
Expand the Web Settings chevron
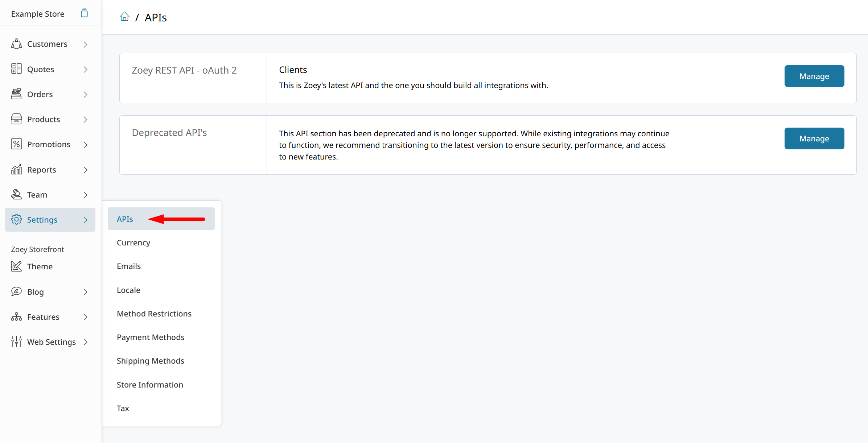[86, 342]
